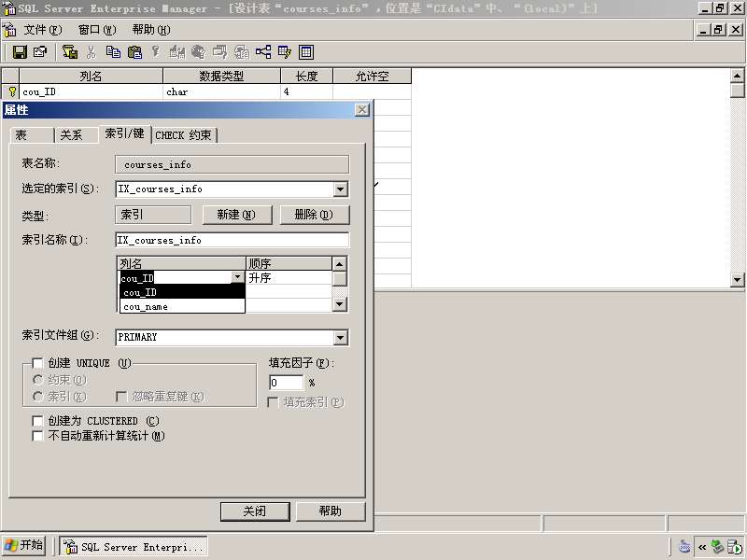This screenshot has width=747, height=560.
Task: Close the Properties dialog with the X
Action: [x=362, y=110]
